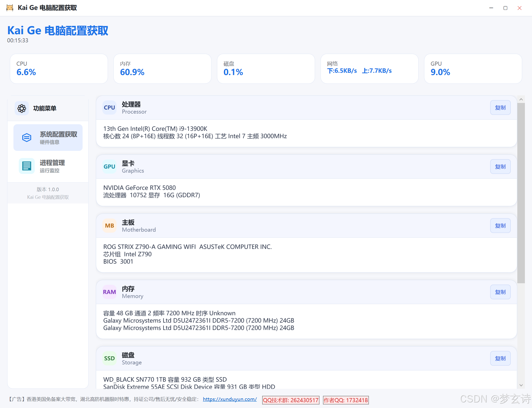Copy the graphics card info with 复制
532x408 pixels.
[x=500, y=167]
